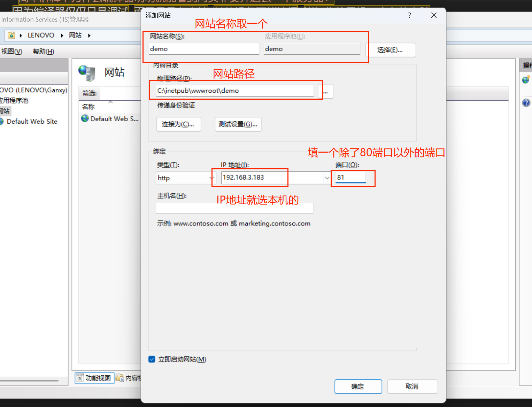Click 网站 in the breadcrumb path
The width and height of the screenshot is (532, 407).
tap(75, 35)
